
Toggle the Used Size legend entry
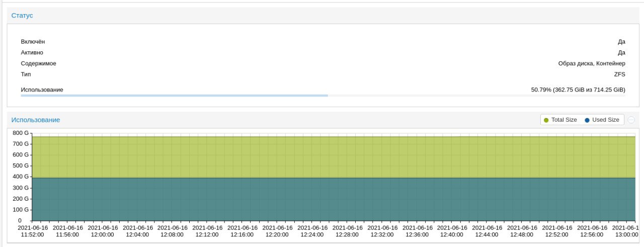pos(602,120)
